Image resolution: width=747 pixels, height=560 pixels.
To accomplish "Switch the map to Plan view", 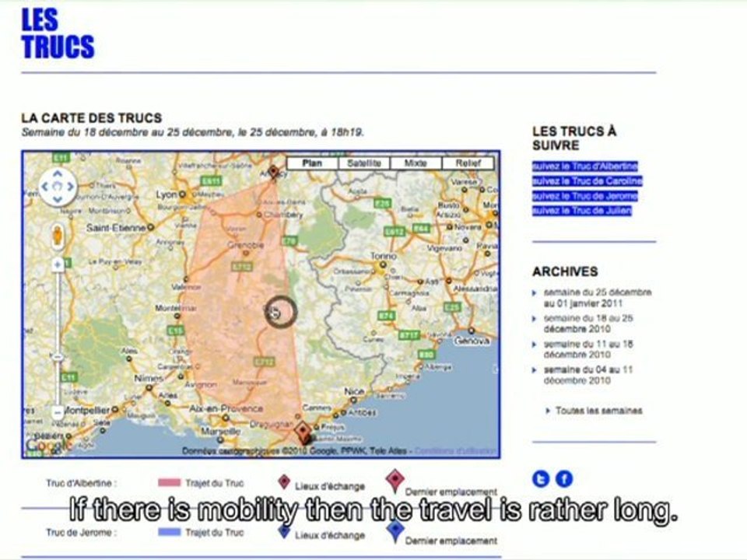I will tap(312, 163).
